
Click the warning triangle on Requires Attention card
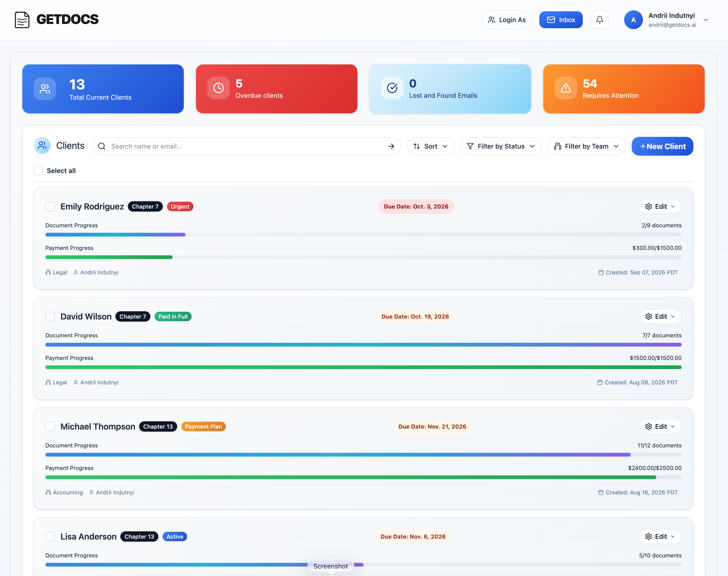[x=566, y=88]
